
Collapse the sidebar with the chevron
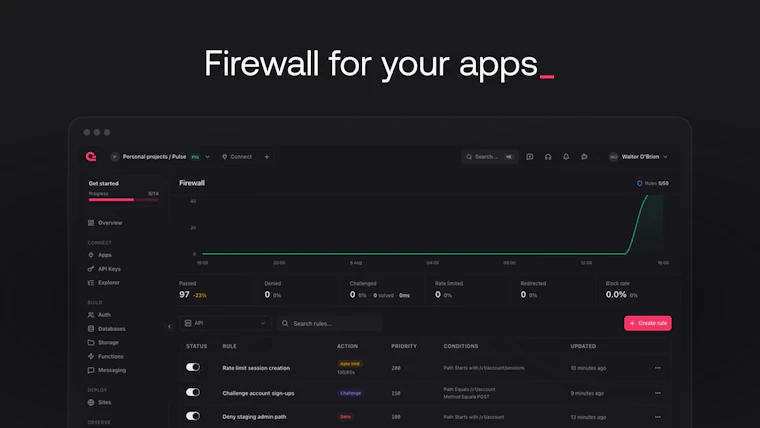169,326
